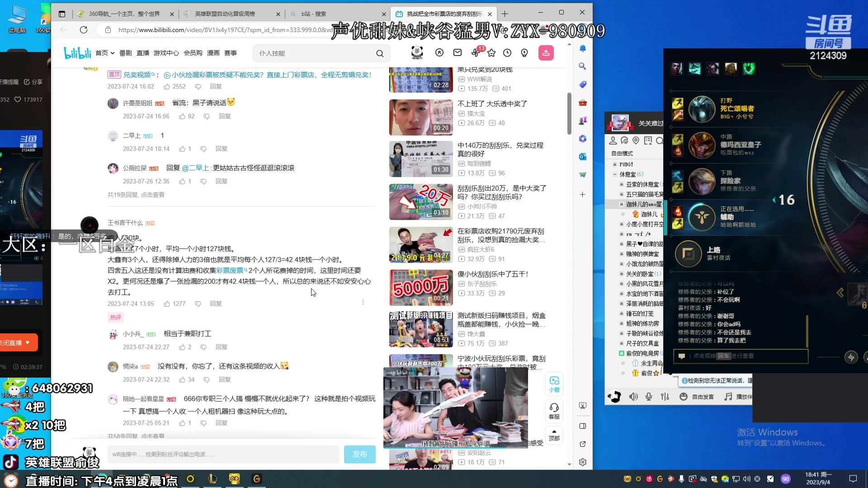This screenshot has height=488, width=868.
Task: Open Edge sidebar games chess icon
Action: coord(583,121)
